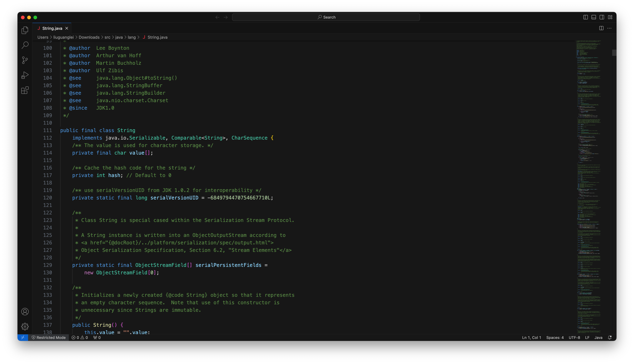Screen dimensions: 634x364
Task: Click the java breadcrumb
Action: coord(119,37)
